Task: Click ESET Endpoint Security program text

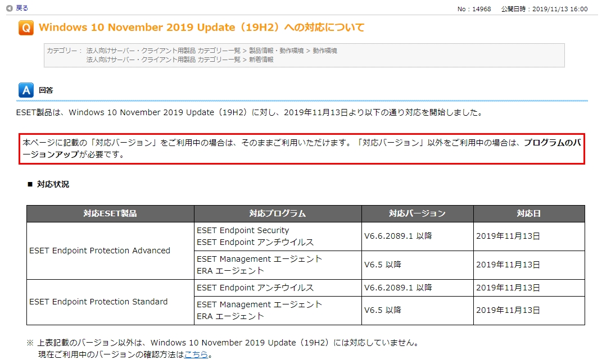Action: pyautogui.click(x=243, y=230)
